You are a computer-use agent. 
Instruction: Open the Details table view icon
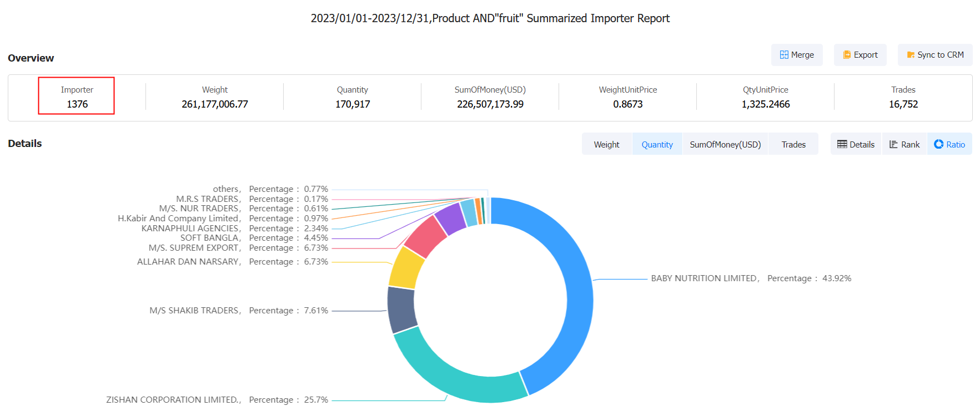(x=842, y=144)
